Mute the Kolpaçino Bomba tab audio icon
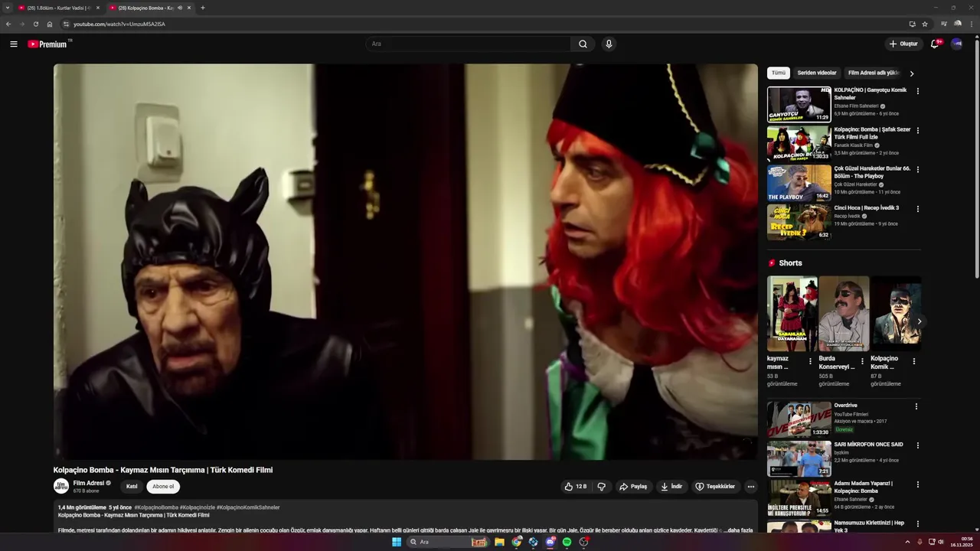 pyautogui.click(x=180, y=8)
